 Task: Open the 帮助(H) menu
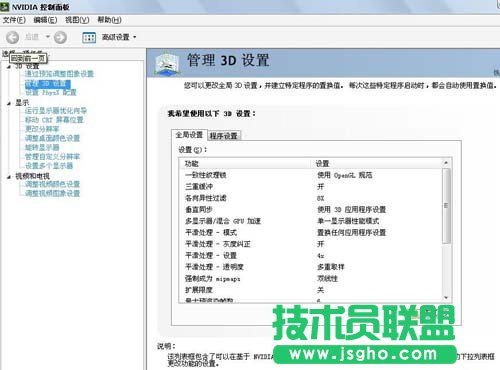(109, 20)
